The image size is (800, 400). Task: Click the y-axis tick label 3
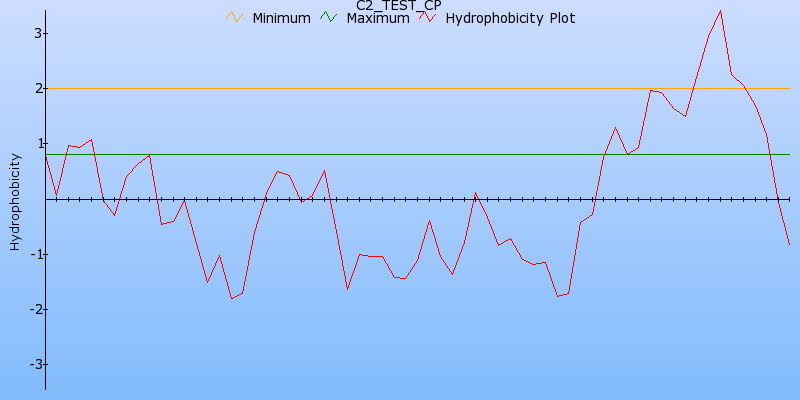point(35,34)
